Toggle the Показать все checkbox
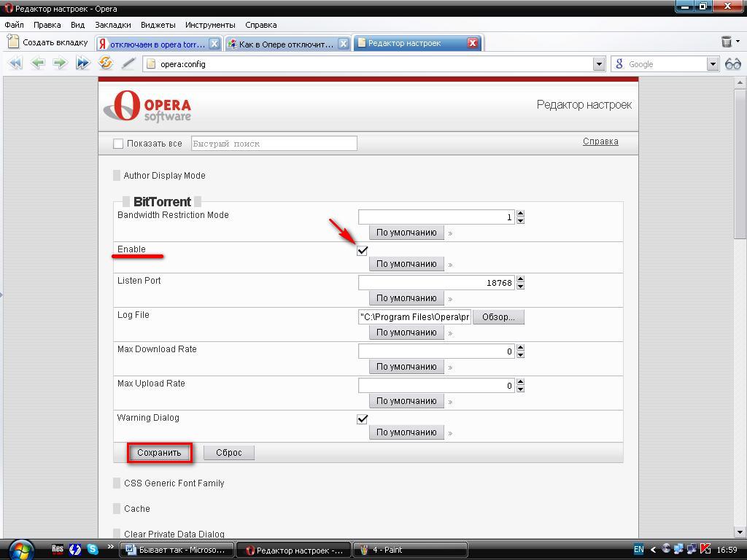Viewport: 747px width, 560px height. click(x=118, y=144)
